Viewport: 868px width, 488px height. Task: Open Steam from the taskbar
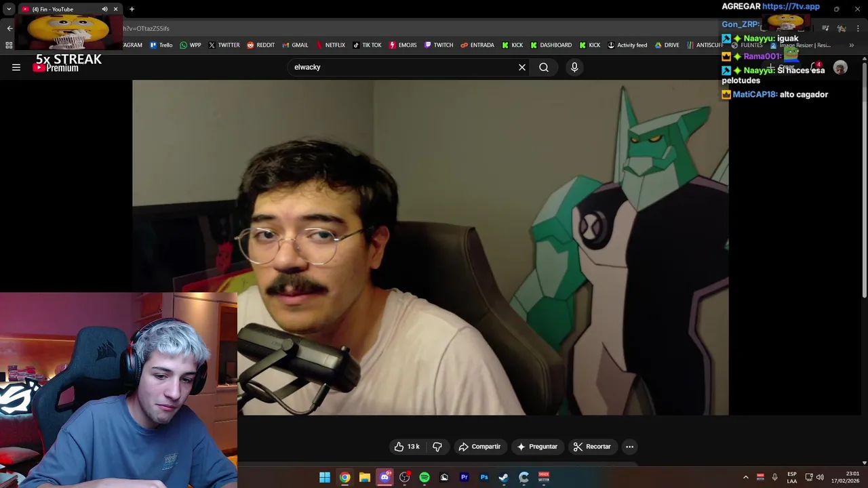click(504, 478)
